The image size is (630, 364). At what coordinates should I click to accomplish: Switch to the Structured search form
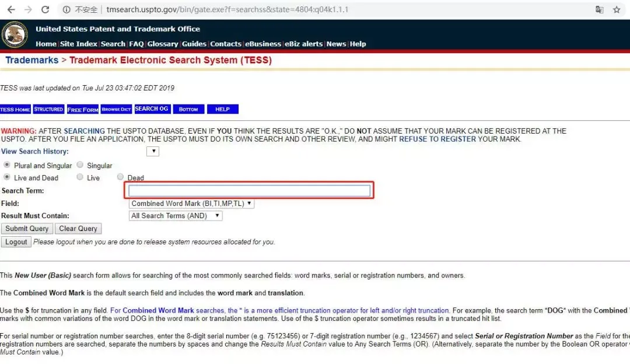[48, 109]
